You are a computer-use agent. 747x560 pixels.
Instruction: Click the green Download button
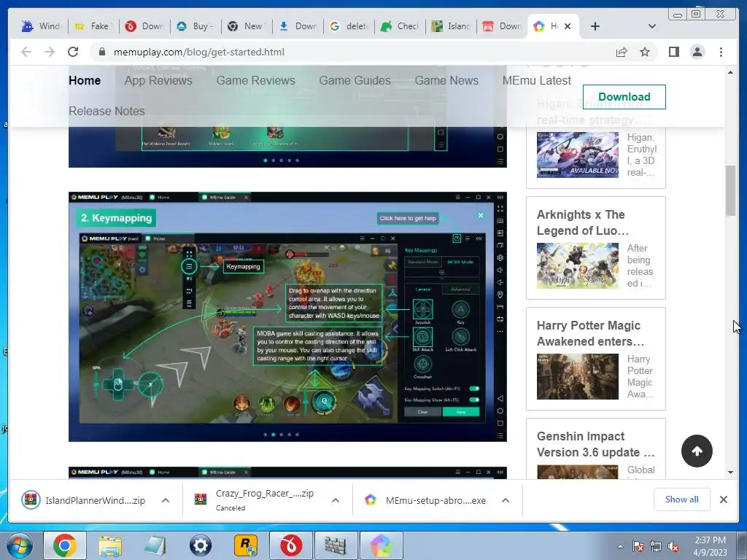624,97
